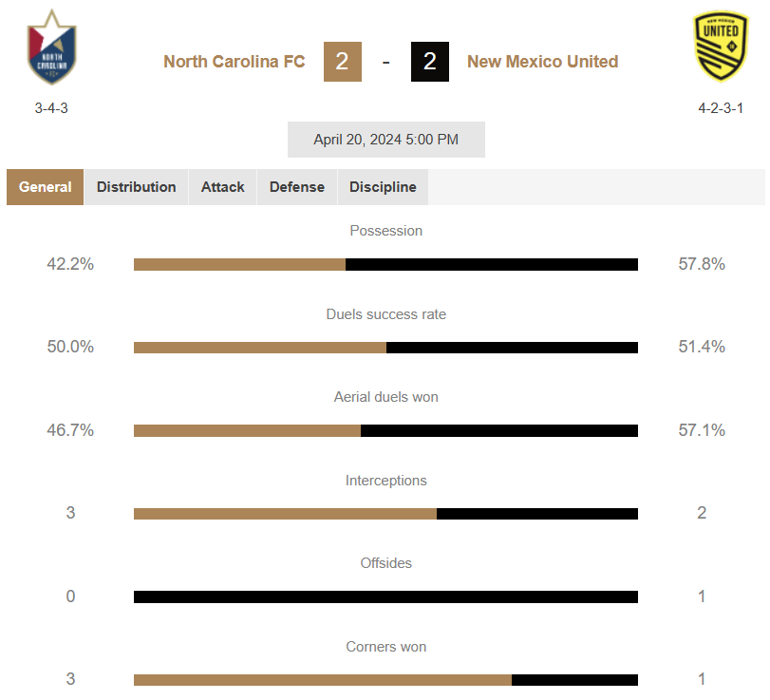Click the Interceptions comparison bar
The width and height of the screenshot is (770, 700).
pyautogui.click(x=386, y=514)
